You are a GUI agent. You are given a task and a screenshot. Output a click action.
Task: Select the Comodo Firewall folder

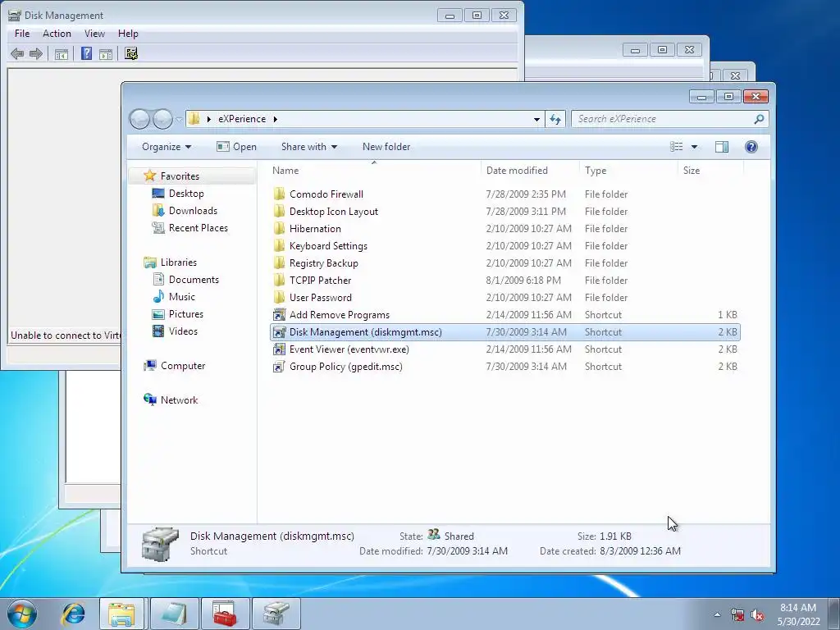pos(326,194)
